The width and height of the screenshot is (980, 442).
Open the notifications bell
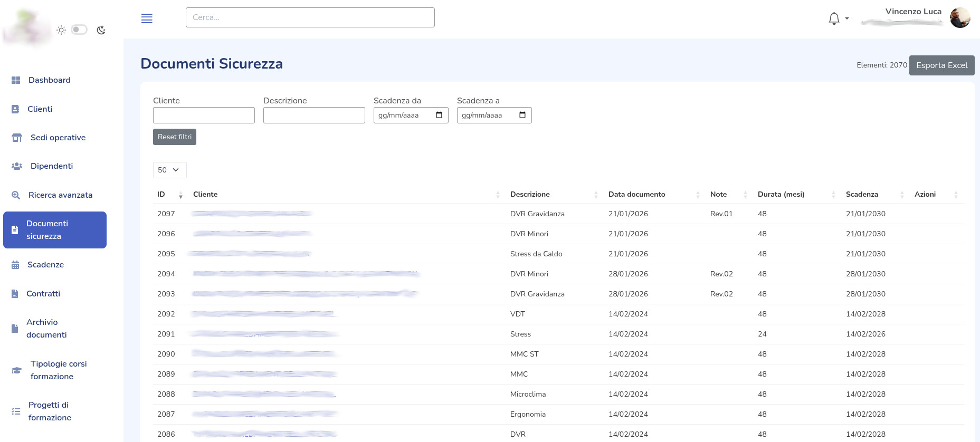pyautogui.click(x=834, y=18)
